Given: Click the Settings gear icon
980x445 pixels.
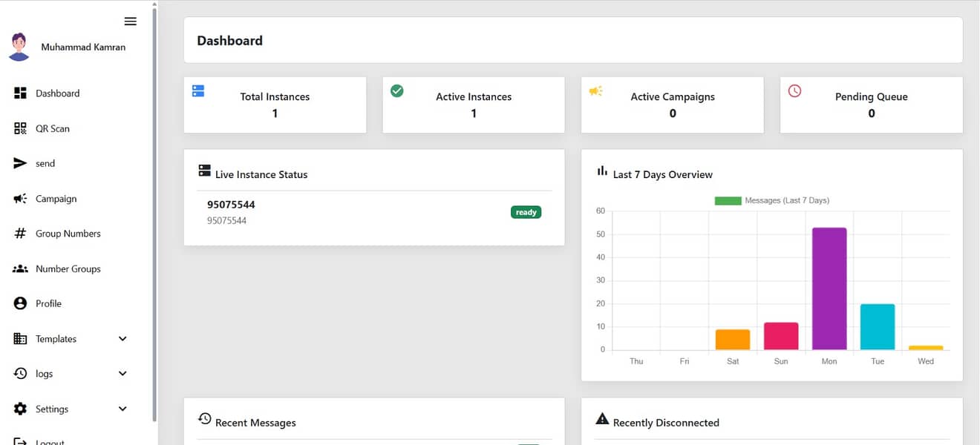Looking at the screenshot, I should 21,409.
